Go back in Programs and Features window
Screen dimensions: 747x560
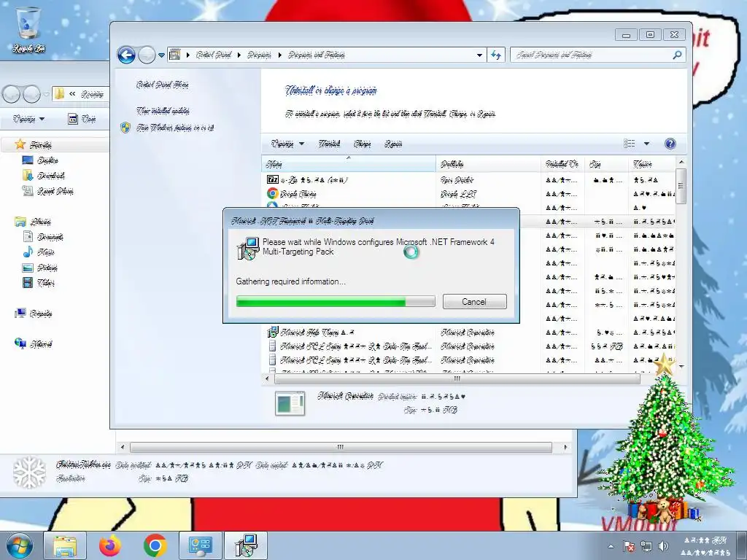126,55
